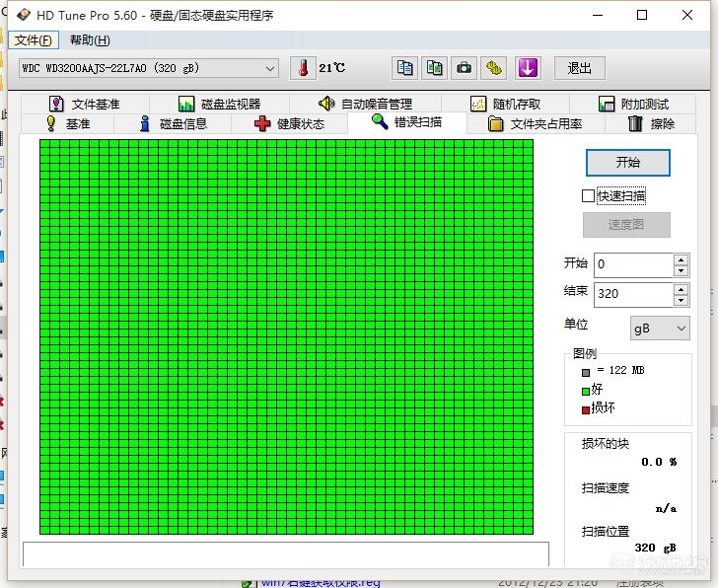This screenshot has width=718, height=588.
Task: Open the 附加测试 tab
Action: click(x=634, y=104)
